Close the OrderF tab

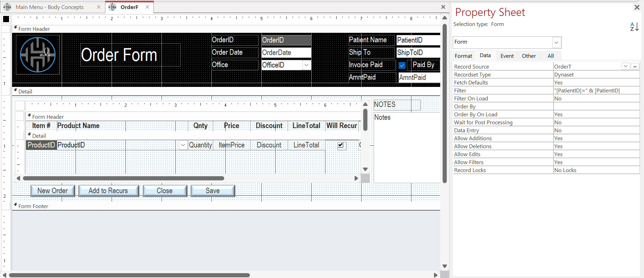pyautogui.click(x=147, y=7)
